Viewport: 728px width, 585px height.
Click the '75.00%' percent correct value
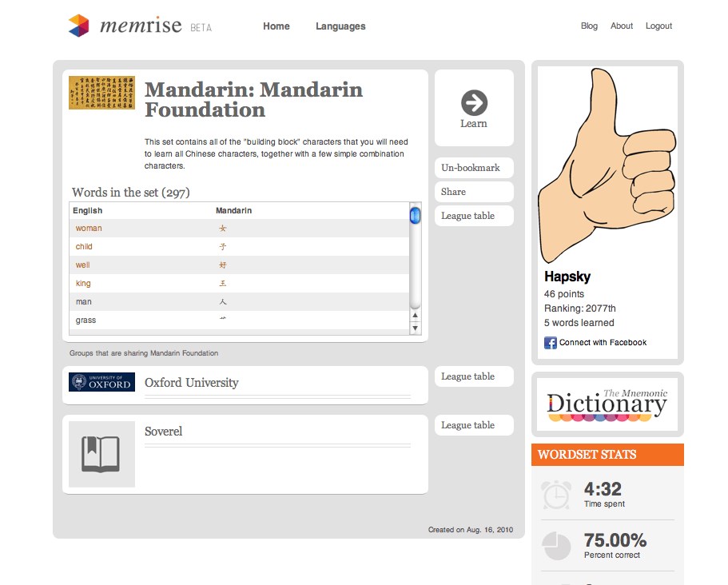(x=615, y=540)
